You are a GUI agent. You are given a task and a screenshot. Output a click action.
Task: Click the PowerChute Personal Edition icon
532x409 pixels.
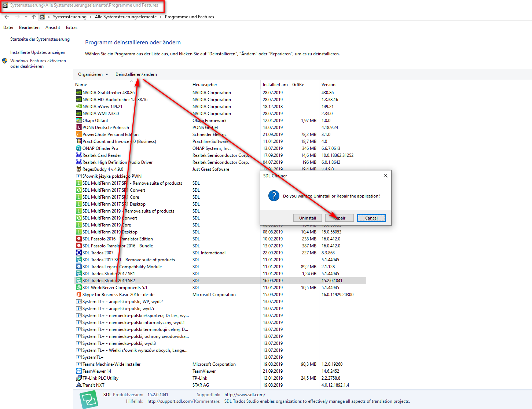(x=78, y=135)
